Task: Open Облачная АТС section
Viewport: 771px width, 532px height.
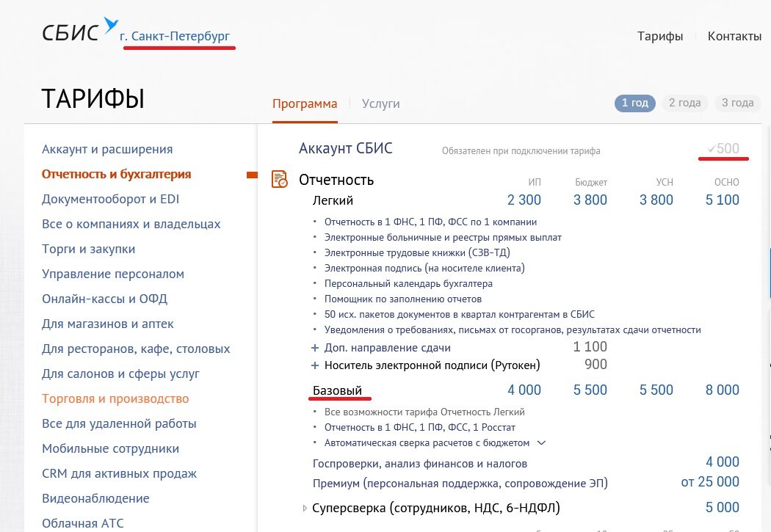Action: (83, 524)
